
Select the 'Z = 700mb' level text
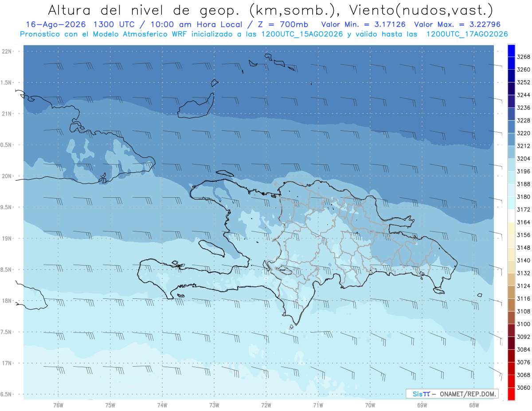coord(281,25)
